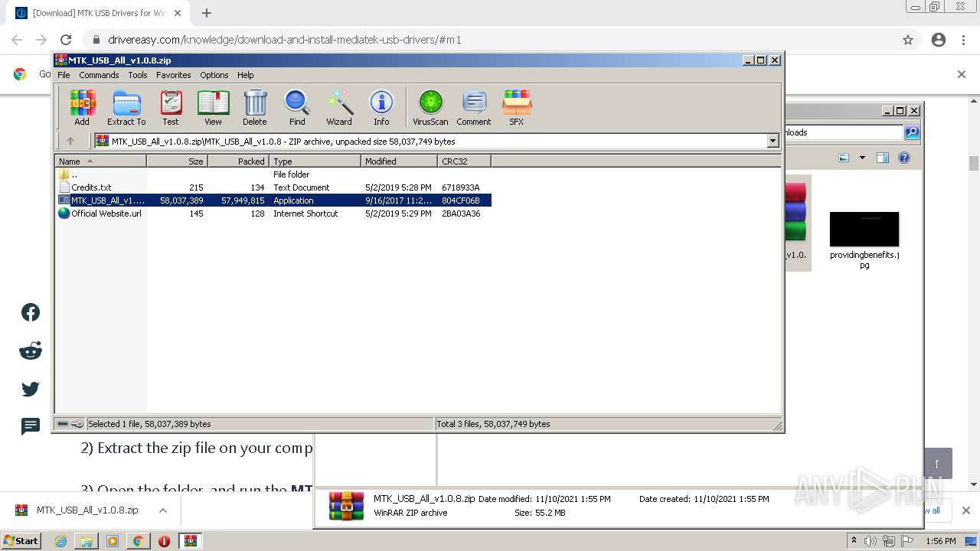Screen dimensions: 980x551
Task: Open the View file tool
Action: tap(213, 108)
